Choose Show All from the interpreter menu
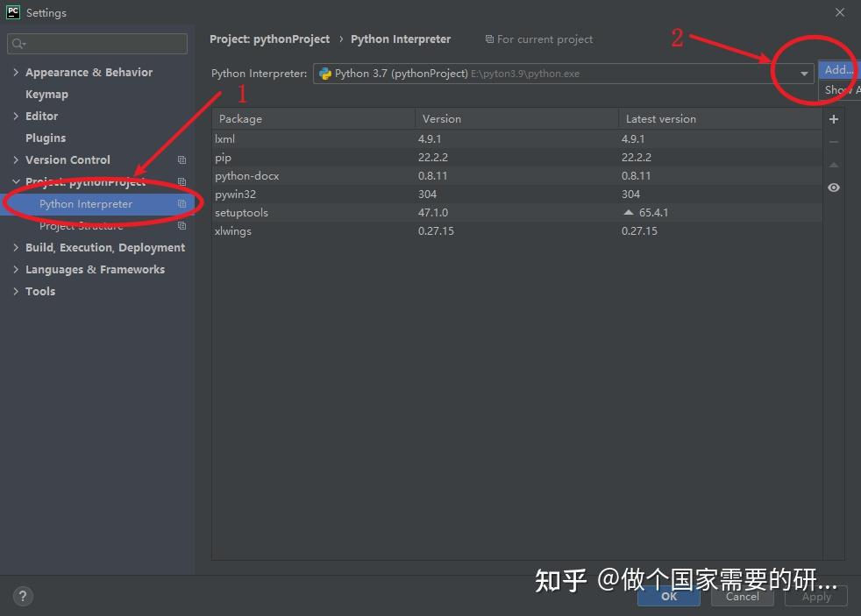This screenshot has width=861, height=616. pyautogui.click(x=839, y=90)
